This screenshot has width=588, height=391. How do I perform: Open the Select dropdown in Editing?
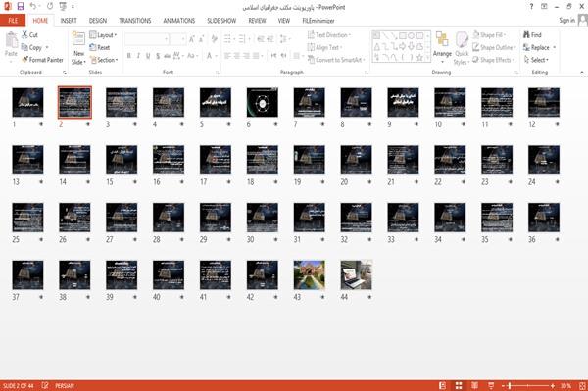[536, 60]
